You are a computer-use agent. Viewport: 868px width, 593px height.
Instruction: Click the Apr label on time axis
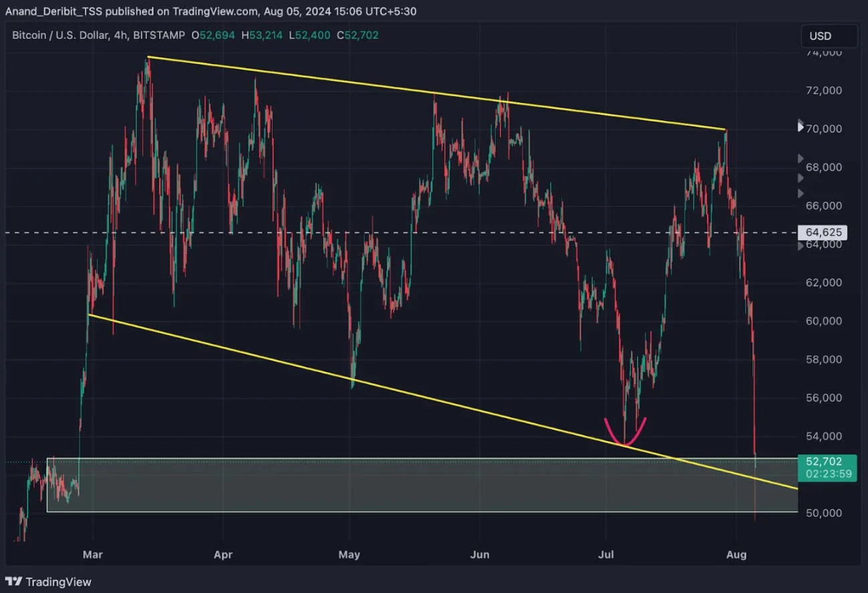coord(223,554)
